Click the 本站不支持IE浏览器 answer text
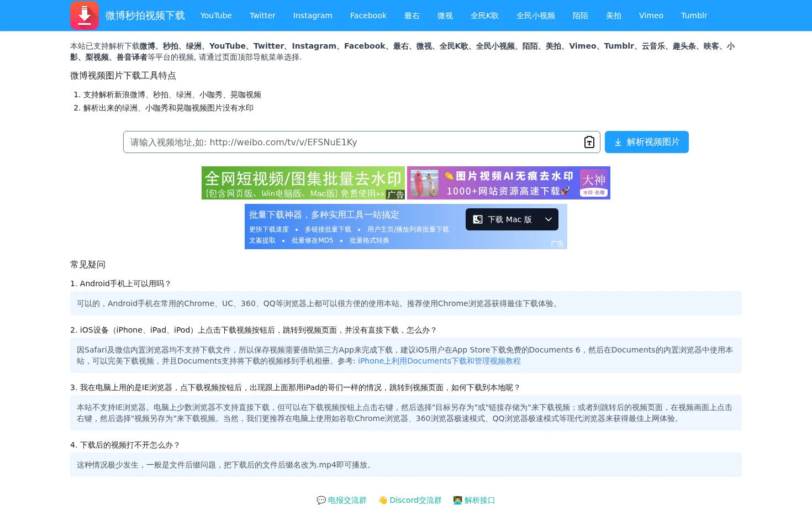812x510 pixels. 406,413
